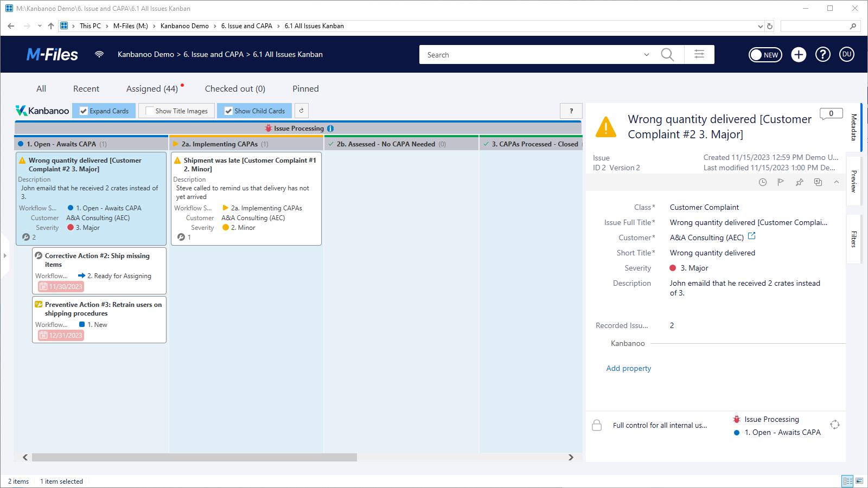Click the linked CAPA count icon showing 1

coord(181,237)
